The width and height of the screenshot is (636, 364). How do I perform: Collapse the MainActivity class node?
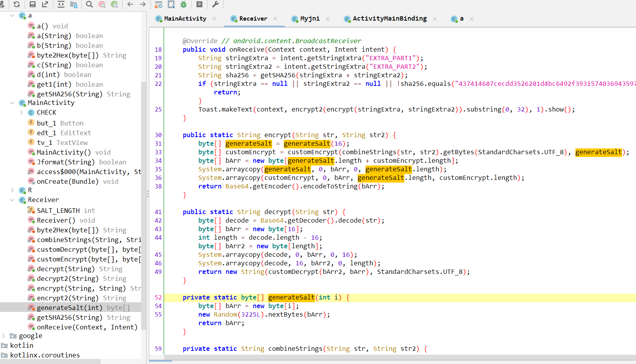pos(12,103)
